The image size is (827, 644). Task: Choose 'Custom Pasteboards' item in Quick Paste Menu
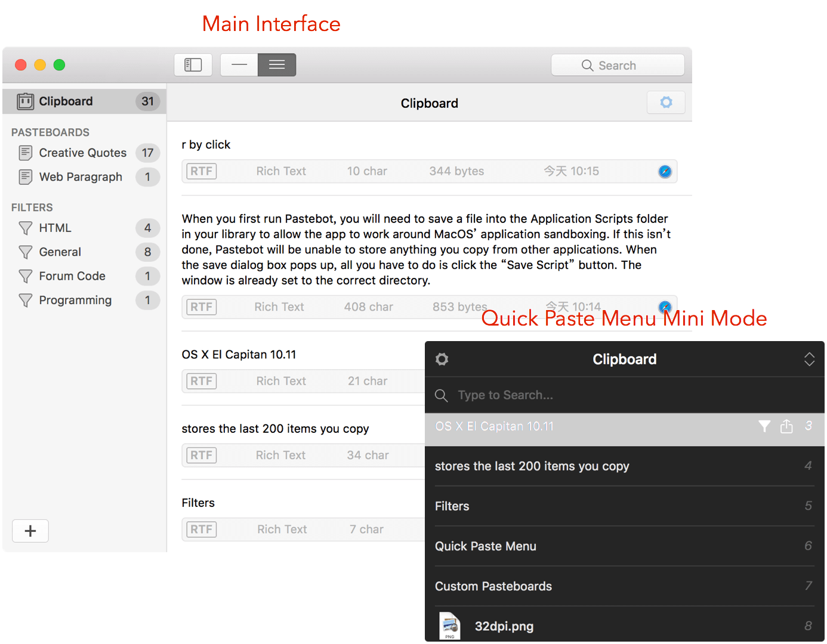(x=625, y=586)
